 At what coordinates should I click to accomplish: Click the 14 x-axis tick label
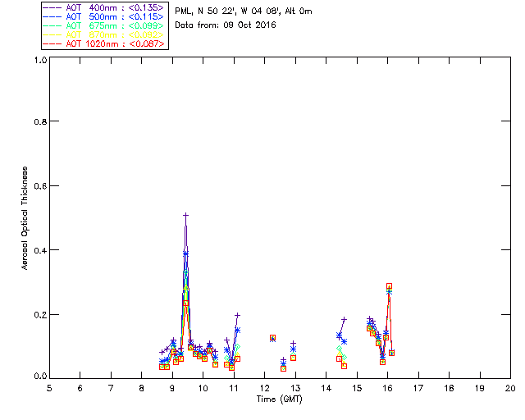326,388
